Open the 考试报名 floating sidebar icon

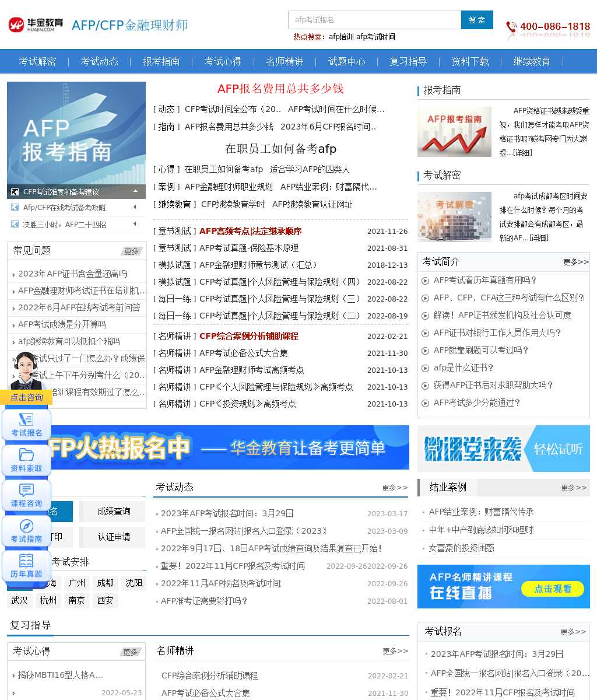[27, 425]
